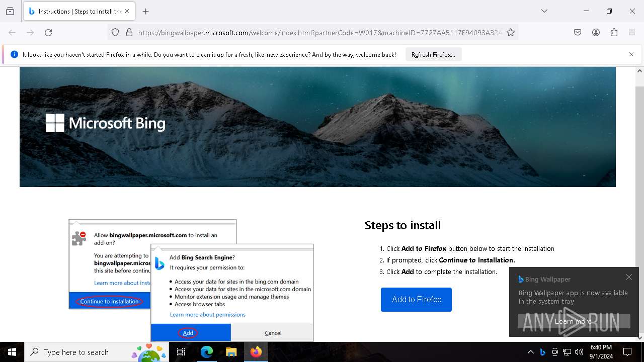Click step 1 'Add to Firefox' instruction text
The height and width of the screenshot is (362, 644).
470,248
